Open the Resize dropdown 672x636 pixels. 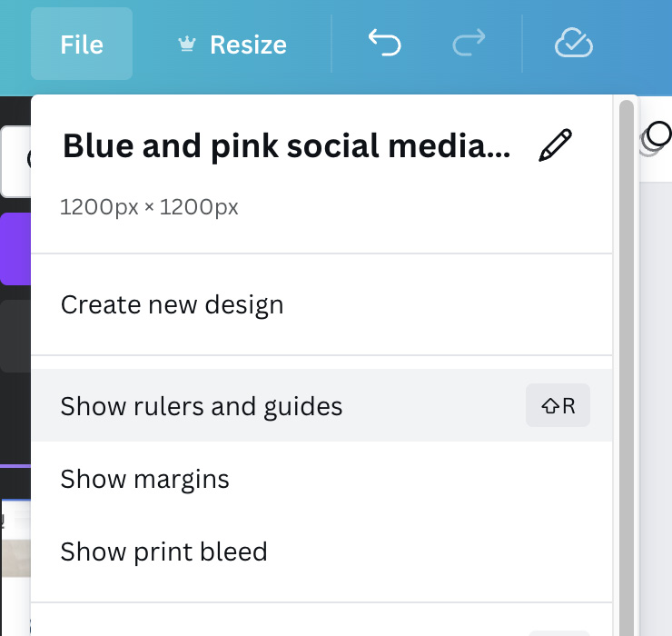(232, 45)
